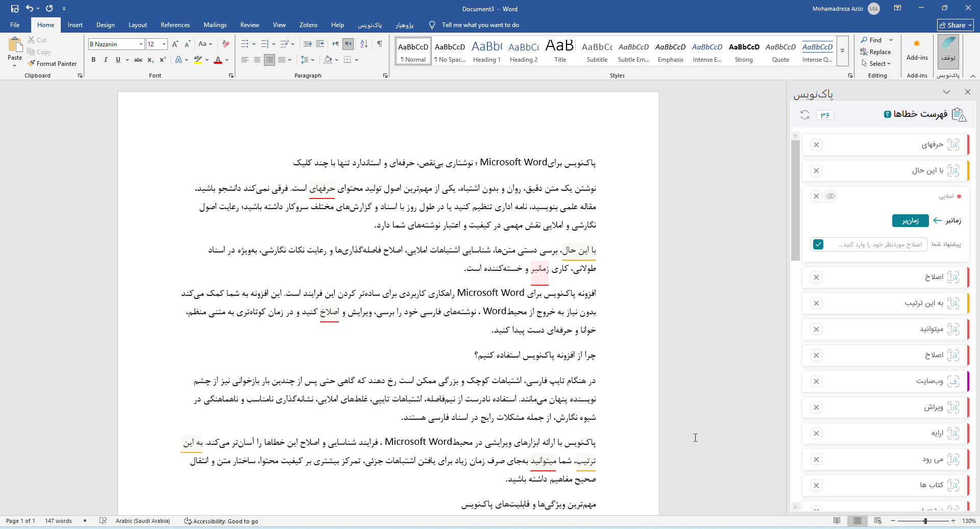The image size is (980, 529).
Task: Refresh the Paknevis error list
Action: (805, 115)
